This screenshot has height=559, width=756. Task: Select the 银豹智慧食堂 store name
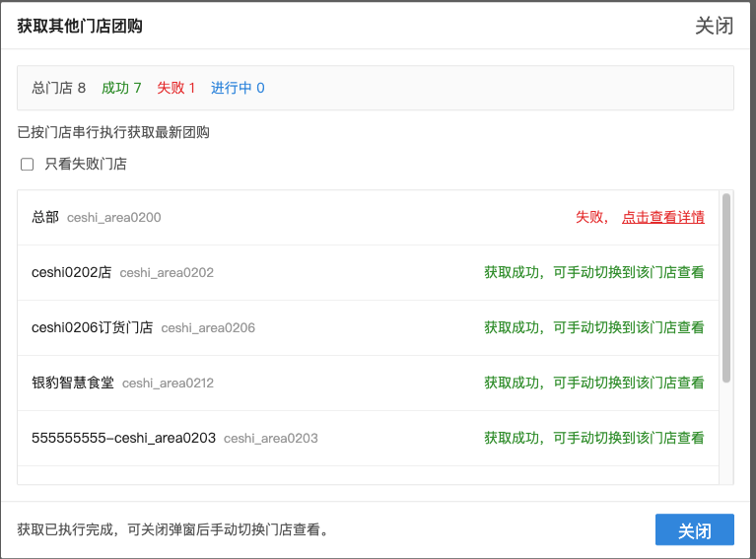pyautogui.click(x=73, y=383)
